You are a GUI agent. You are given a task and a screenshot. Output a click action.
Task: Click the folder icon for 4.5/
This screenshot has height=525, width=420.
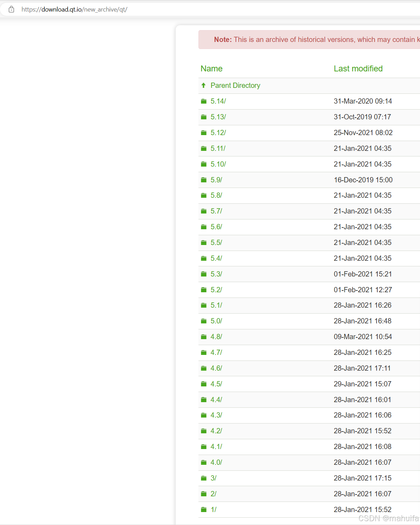pyautogui.click(x=204, y=384)
